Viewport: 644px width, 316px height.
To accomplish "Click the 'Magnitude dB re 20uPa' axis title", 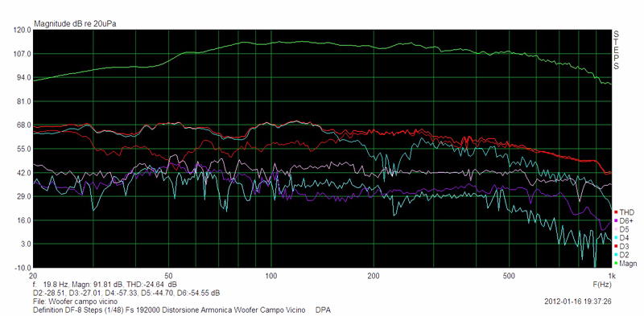I will 75,24.
